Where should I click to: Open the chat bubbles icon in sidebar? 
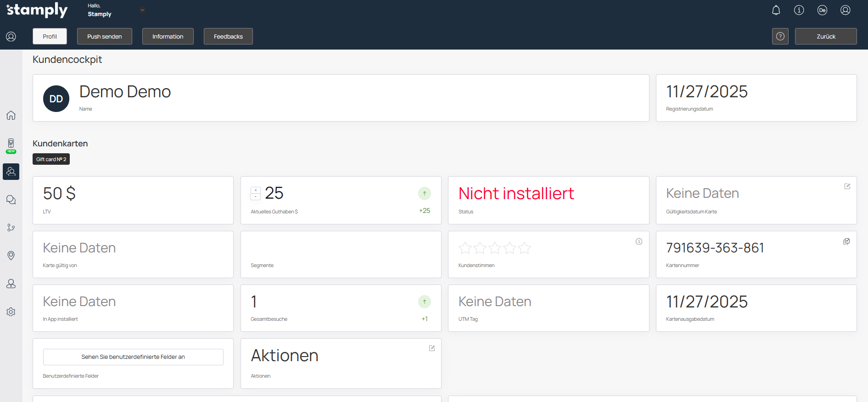pyautogui.click(x=11, y=200)
